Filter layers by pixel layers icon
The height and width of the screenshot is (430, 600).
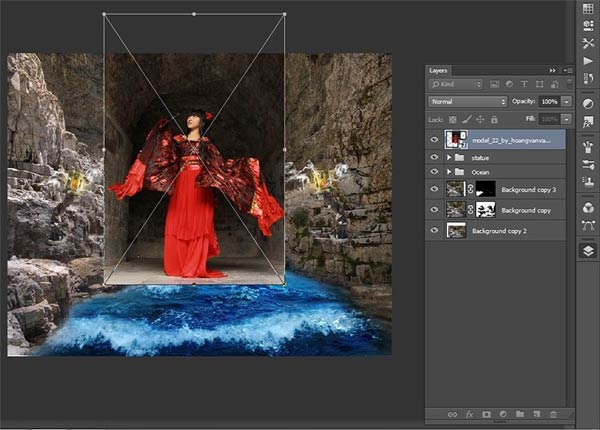pyautogui.click(x=494, y=84)
